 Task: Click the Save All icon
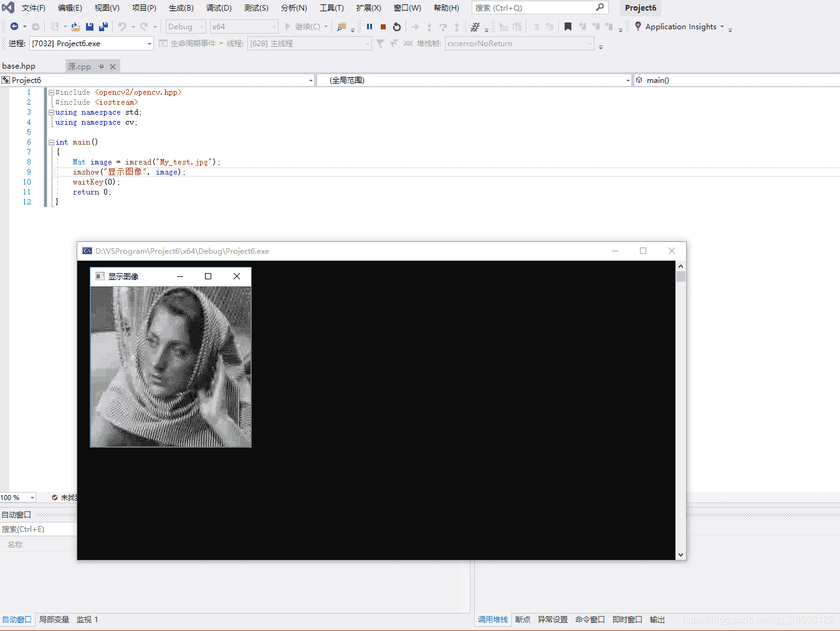[103, 27]
